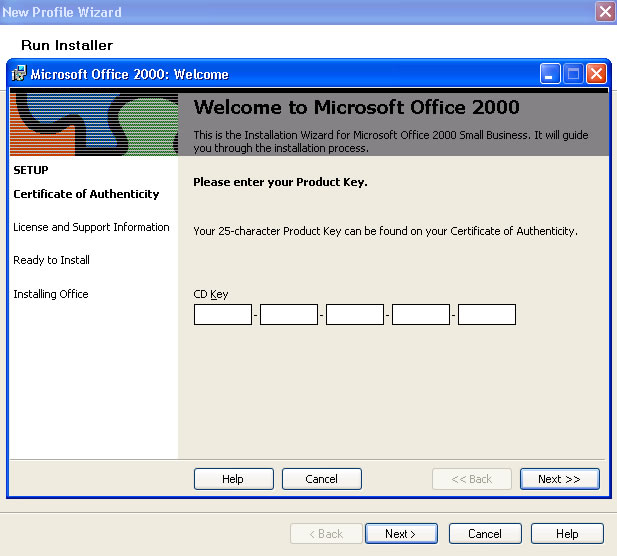The width and height of the screenshot is (617, 556).
Task: Click the Office puzzle banner graphic
Action: (x=94, y=124)
